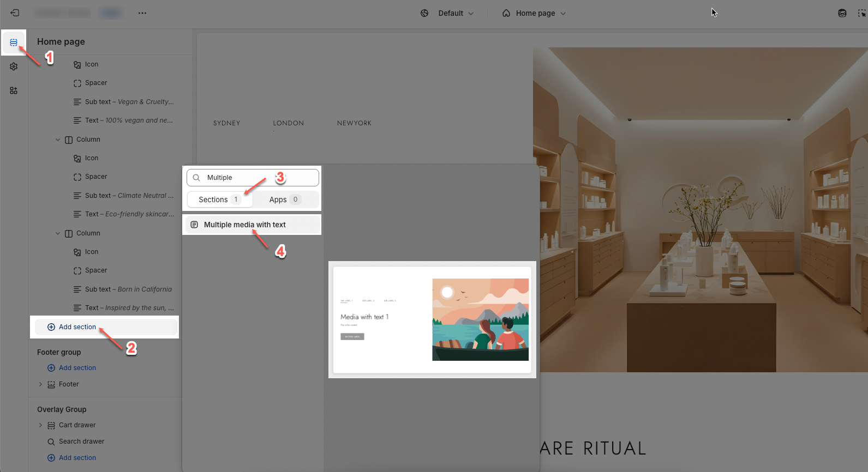Open the Home page template dropdown

coord(534,13)
